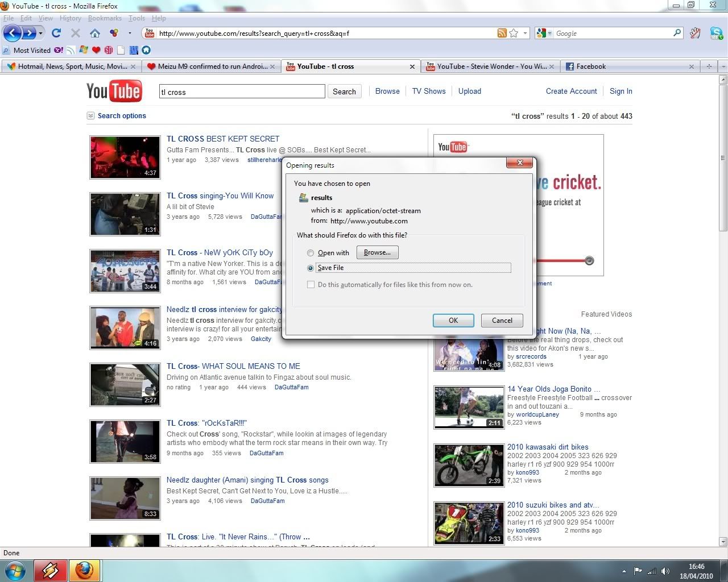Switch to Hotmail, News, Sport tab
The width and height of the screenshot is (728, 582).
tap(71, 66)
